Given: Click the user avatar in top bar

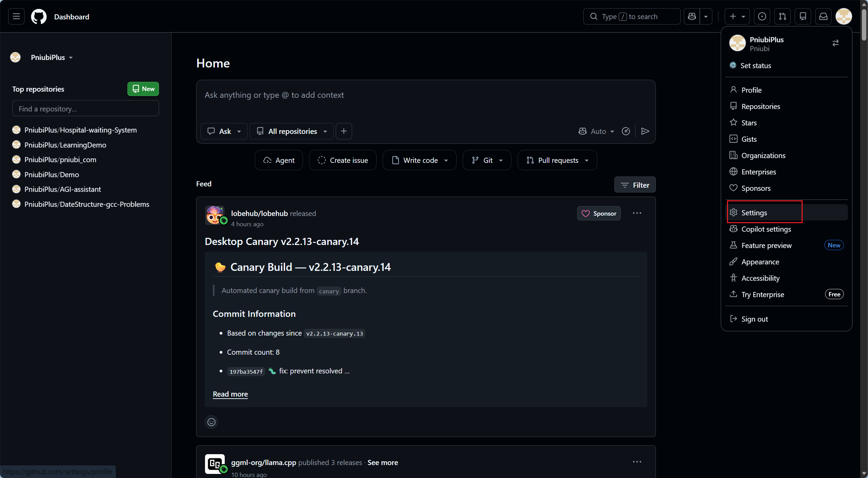Looking at the screenshot, I should 844,16.
